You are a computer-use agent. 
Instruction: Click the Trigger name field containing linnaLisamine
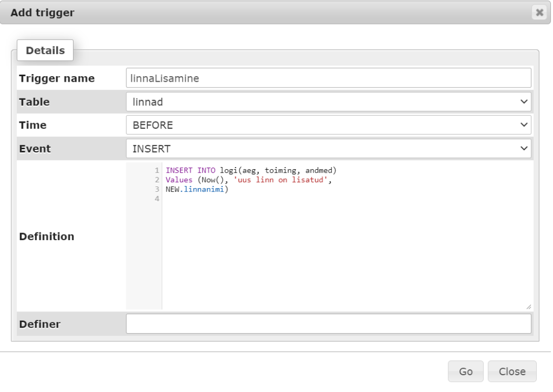tap(328, 78)
